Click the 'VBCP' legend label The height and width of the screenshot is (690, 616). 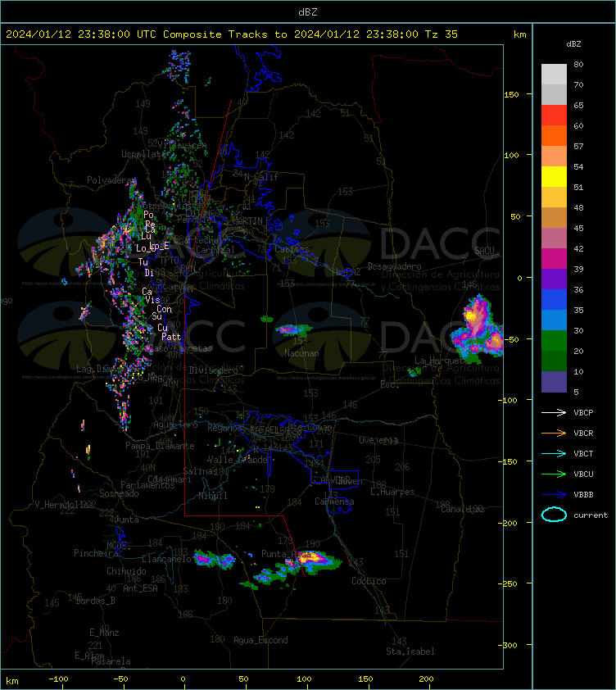(583, 412)
